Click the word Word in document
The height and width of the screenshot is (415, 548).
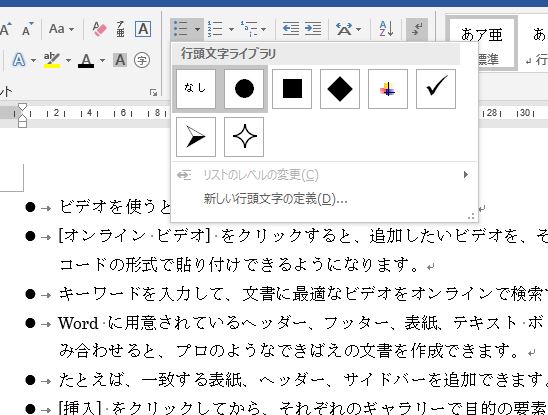pos(78,323)
